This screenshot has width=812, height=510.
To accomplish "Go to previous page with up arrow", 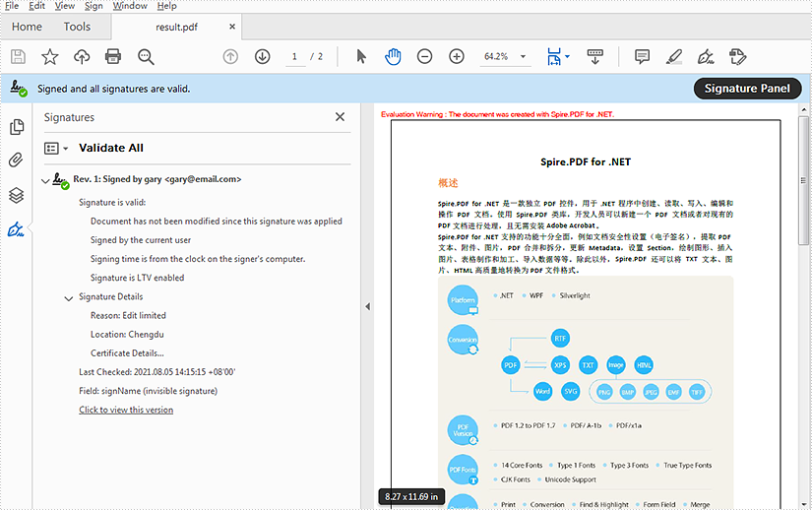I will tap(230, 56).
